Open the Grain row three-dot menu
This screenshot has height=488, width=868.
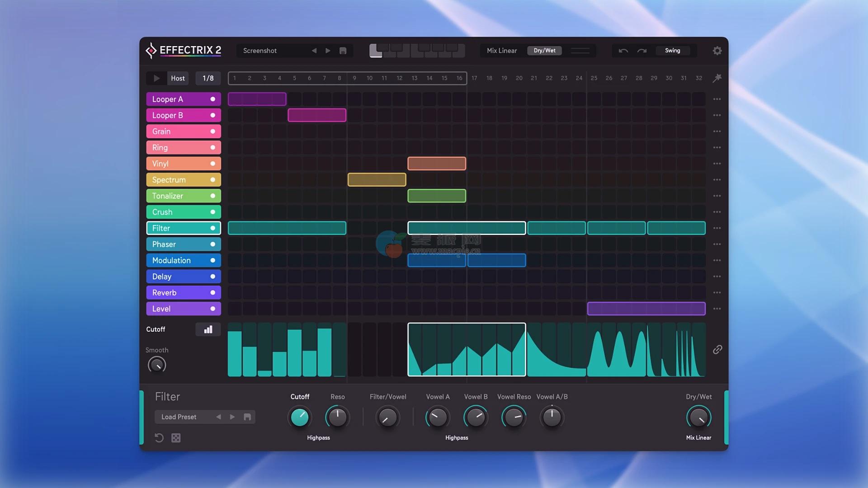click(717, 131)
